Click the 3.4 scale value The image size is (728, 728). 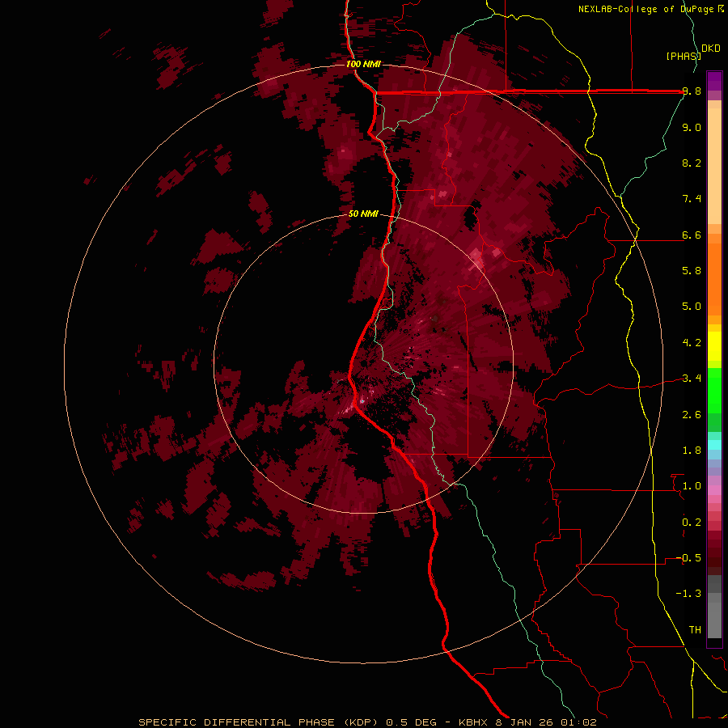692,379
